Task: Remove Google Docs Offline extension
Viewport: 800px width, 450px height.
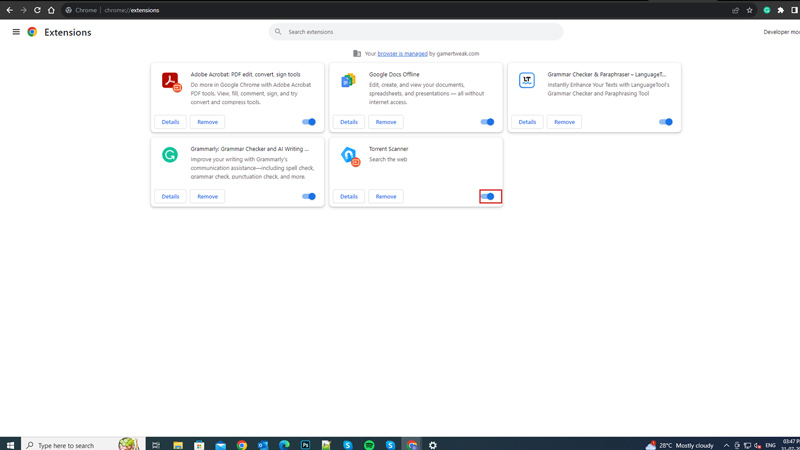Action: coord(386,122)
